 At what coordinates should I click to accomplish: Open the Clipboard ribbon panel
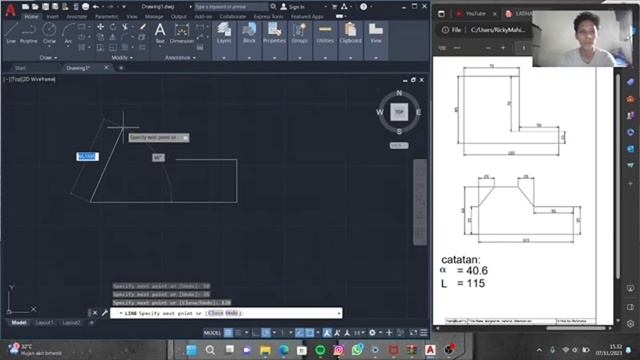click(x=351, y=33)
